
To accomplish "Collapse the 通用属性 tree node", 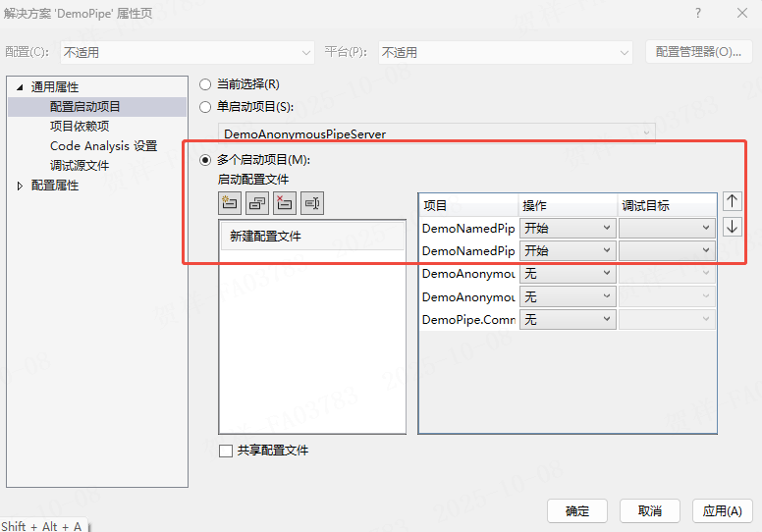I will 20,87.
